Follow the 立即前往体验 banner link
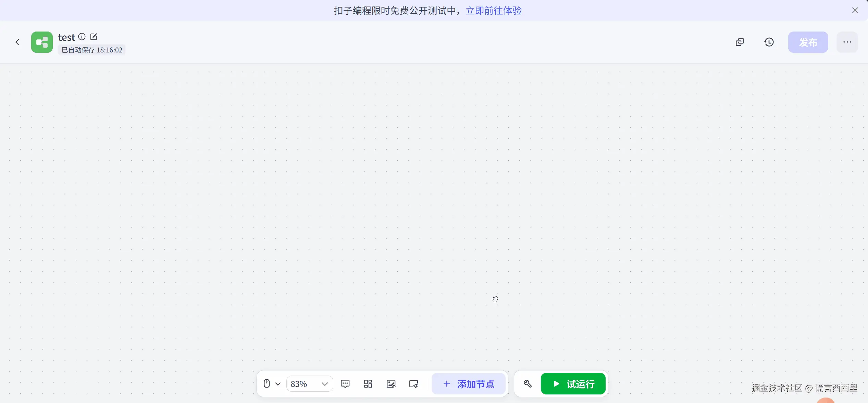This screenshot has width=868, height=403. click(x=494, y=11)
